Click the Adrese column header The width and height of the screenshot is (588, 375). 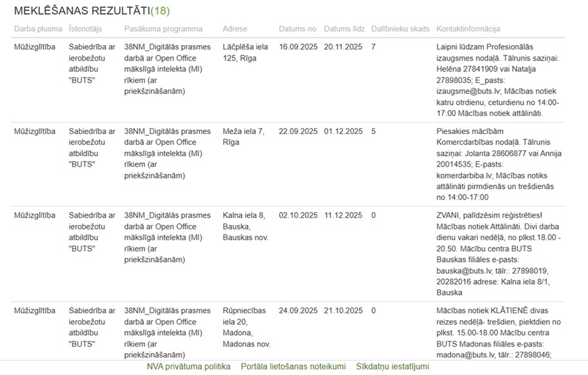235,29
